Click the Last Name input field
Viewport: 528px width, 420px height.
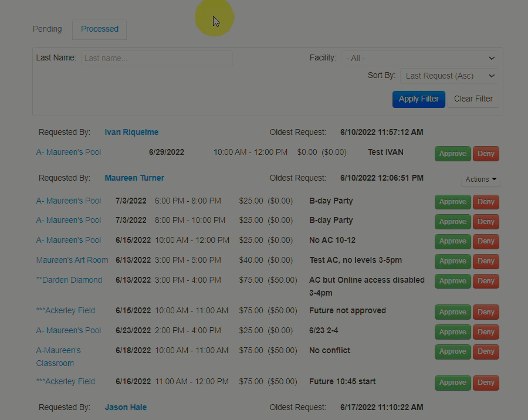pos(156,58)
